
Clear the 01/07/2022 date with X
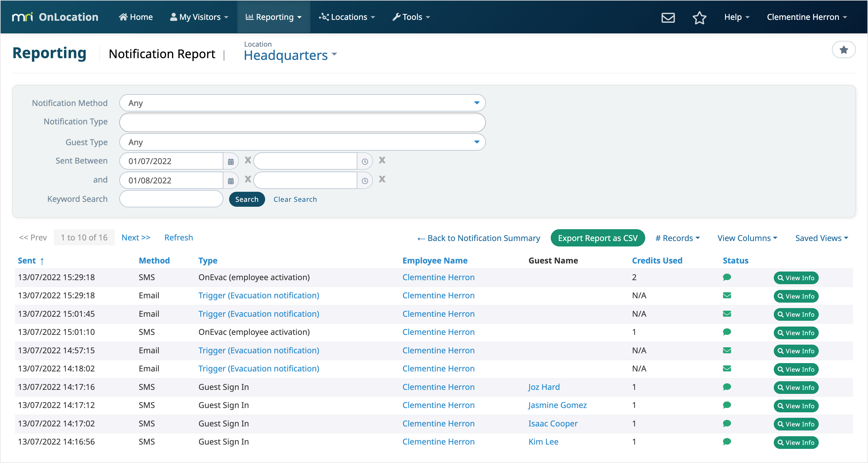pos(248,160)
